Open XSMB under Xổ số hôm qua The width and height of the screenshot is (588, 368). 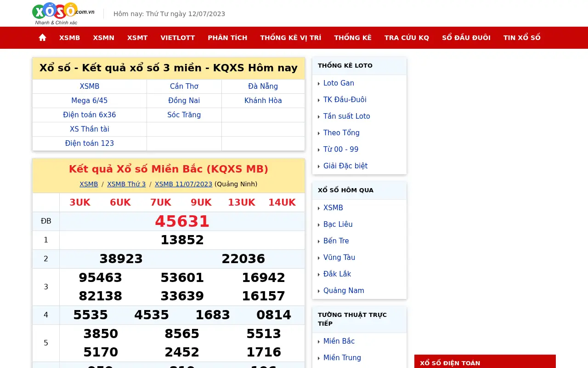(333, 208)
